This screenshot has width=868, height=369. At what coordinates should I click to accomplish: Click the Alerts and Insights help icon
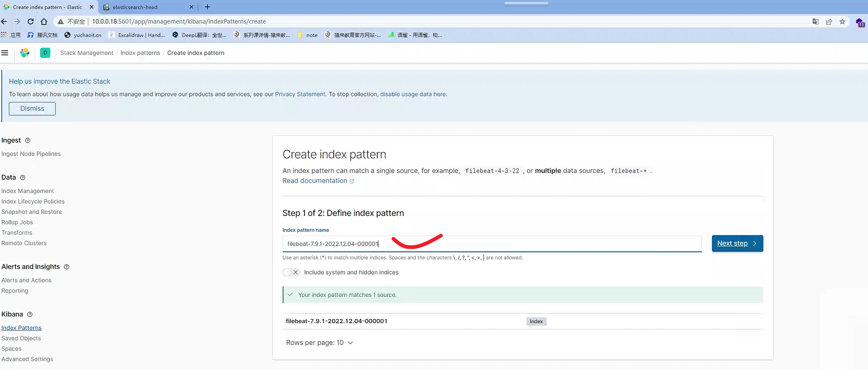point(66,267)
